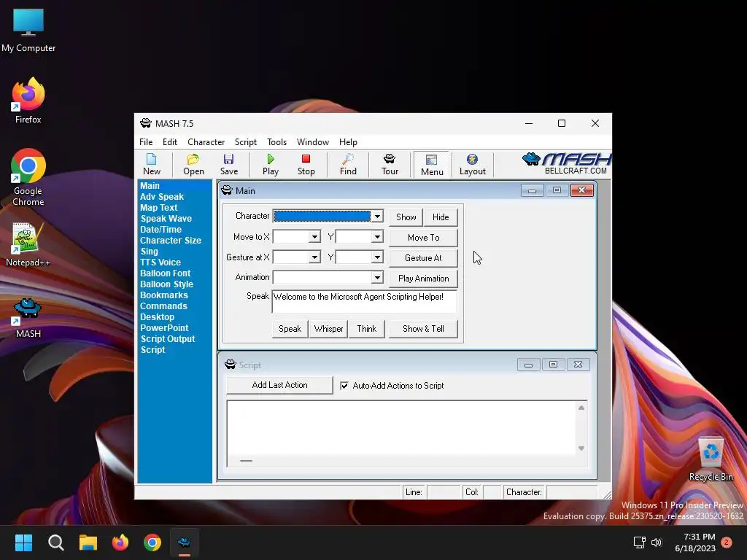Open the File menu

tap(146, 142)
